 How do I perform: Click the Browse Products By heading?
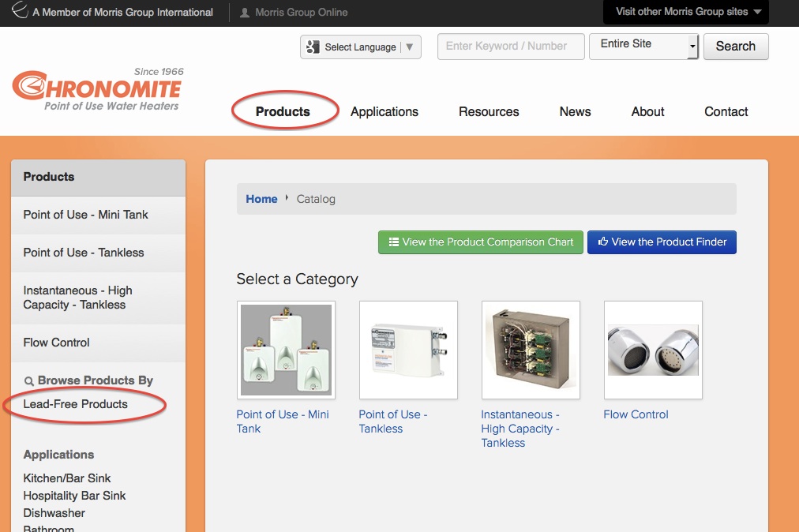point(96,380)
